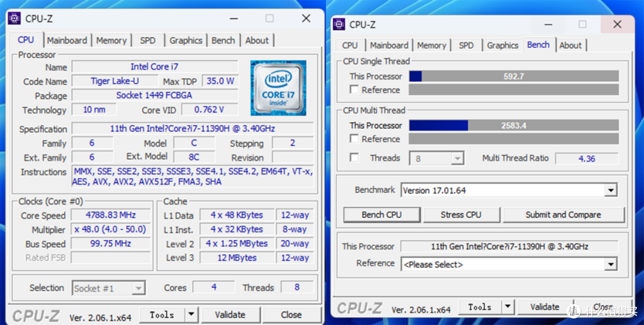The width and height of the screenshot is (644, 325).
Task: Open About tab in right window
Action: pyautogui.click(x=571, y=45)
